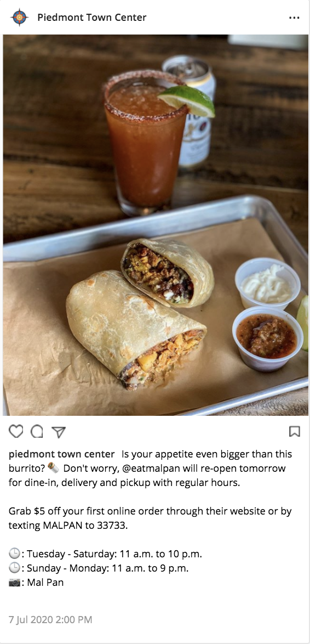
Task: Click the burrito emoji in the caption
Action: tap(53, 468)
